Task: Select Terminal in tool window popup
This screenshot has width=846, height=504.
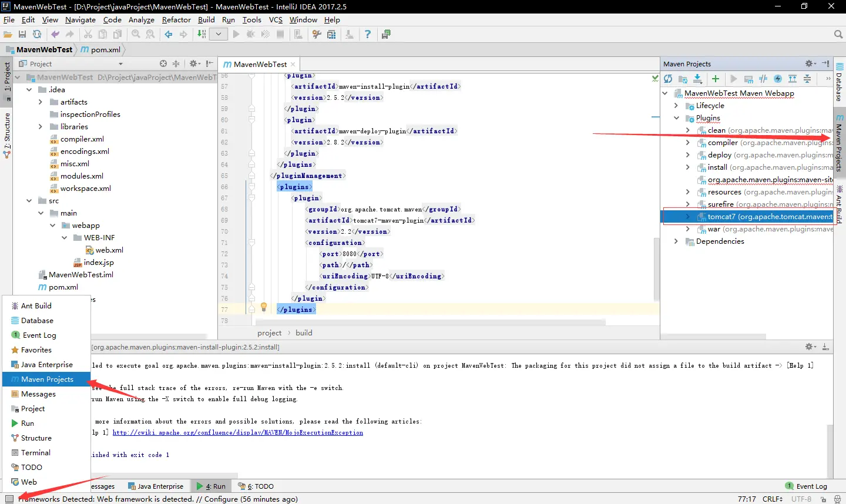Action: 47,453
